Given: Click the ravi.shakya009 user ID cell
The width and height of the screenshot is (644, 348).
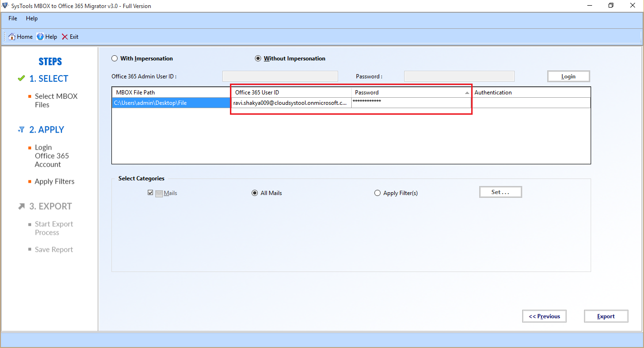Looking at the screenshot, I should (291, 102).
